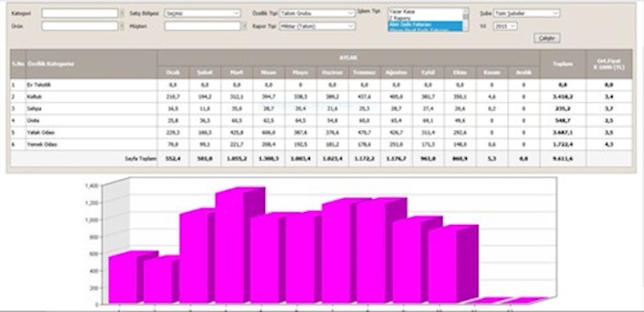Select the highlighted İşlem Tipi list entry
This screenshot has height=312, width=644.
[425, 25]
